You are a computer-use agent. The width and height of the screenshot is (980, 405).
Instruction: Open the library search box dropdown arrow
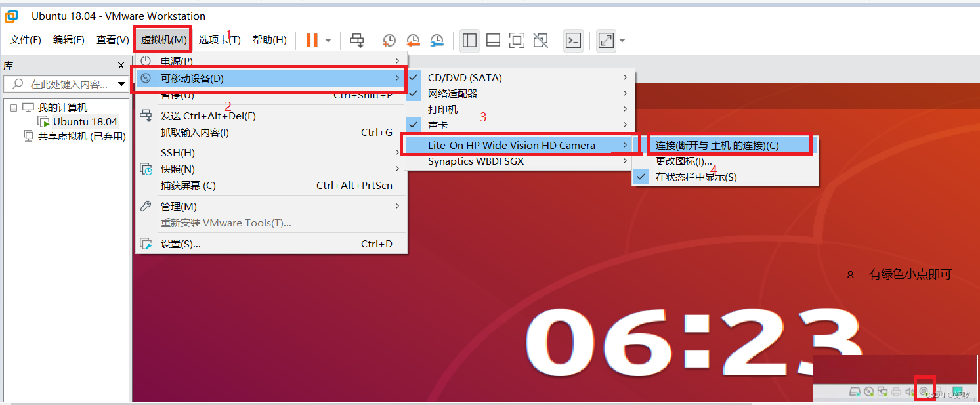pyautogui.click(x=121, y=84)
